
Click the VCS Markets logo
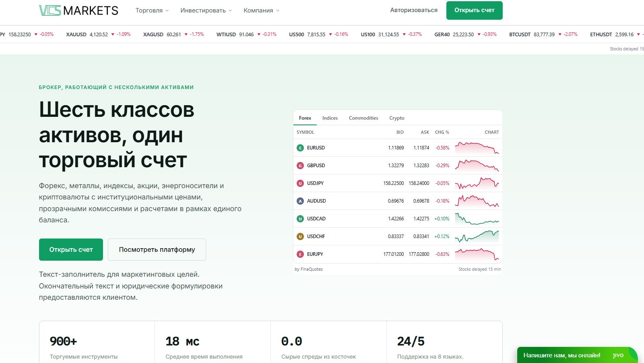point(78,10)
